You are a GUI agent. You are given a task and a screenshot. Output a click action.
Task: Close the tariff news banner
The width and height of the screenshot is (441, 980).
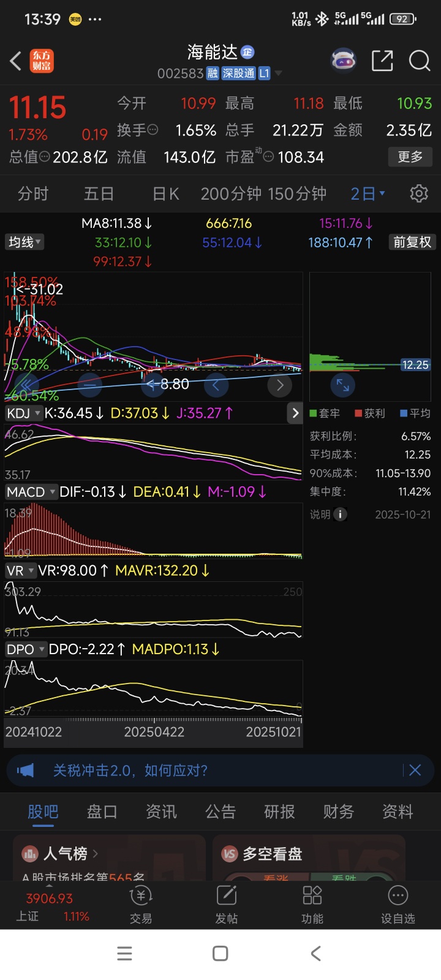coord(415,771)
